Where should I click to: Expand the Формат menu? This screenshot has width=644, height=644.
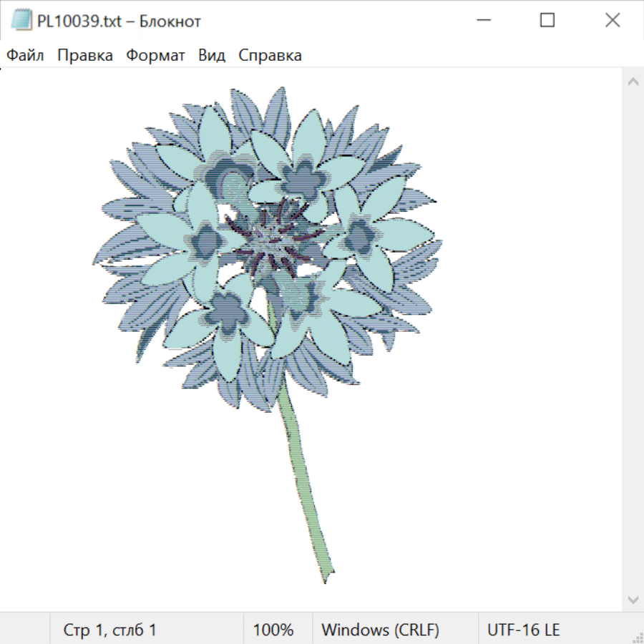click(x=155, y=55)
